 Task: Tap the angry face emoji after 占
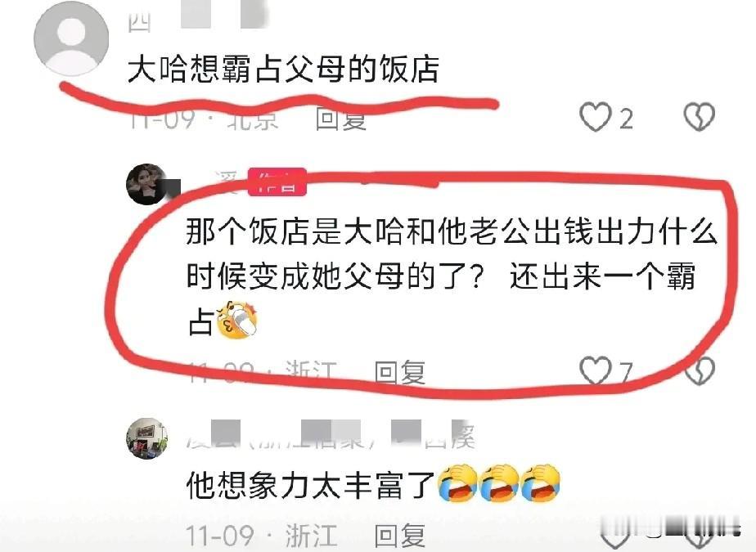(x=237, y=320)
